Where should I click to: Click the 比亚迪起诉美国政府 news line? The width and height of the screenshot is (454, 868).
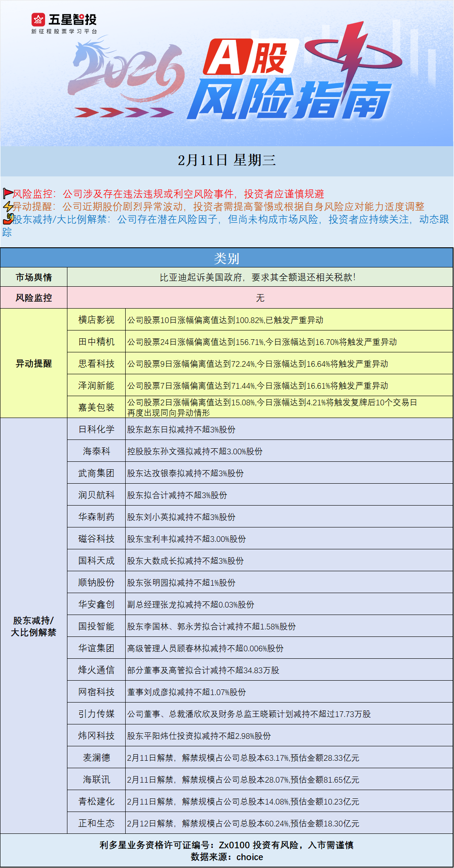pyautogui.click(x=257, y=277)
